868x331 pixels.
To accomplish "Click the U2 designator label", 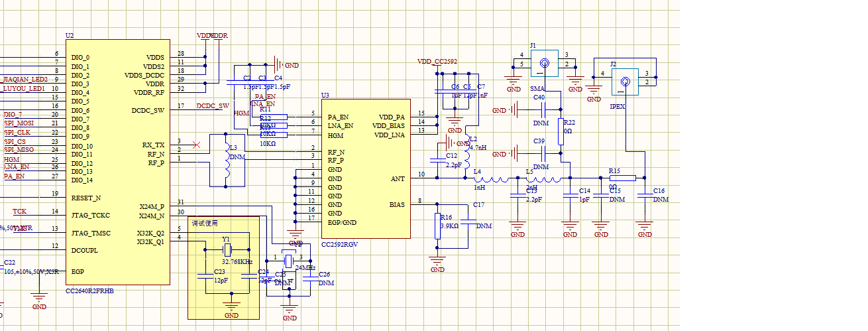I will (70, 35).
